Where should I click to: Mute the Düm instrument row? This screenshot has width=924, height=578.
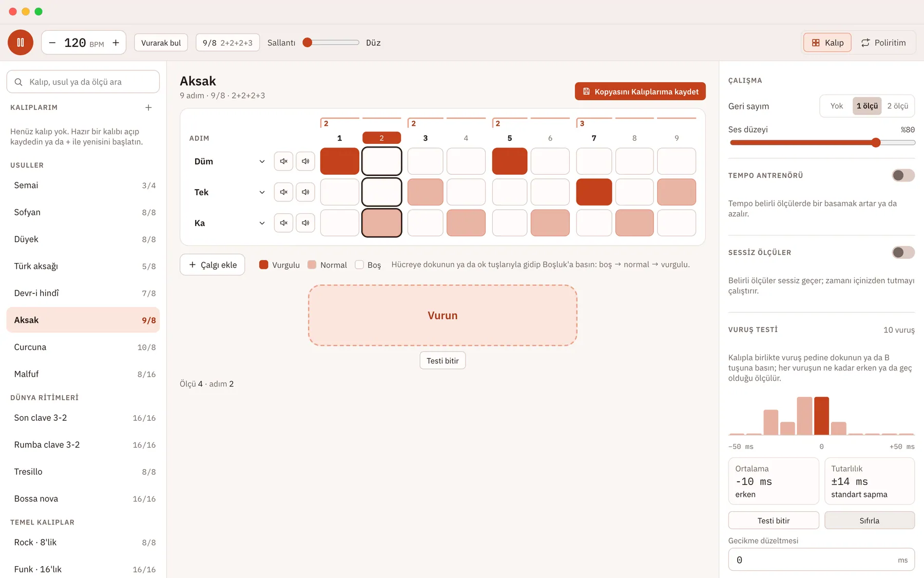pos(283,161)
